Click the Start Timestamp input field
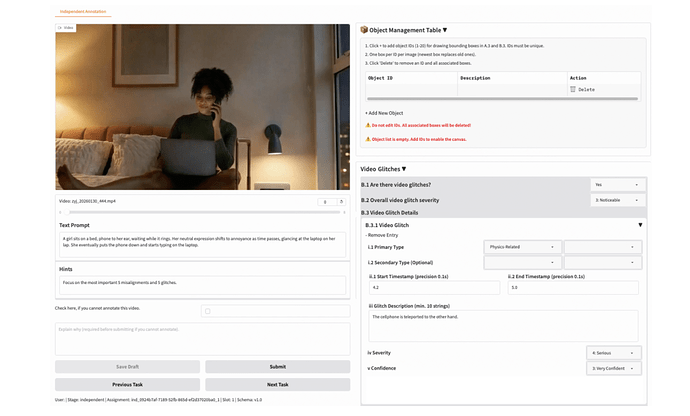The image size is (690, 416). (434, 287)
